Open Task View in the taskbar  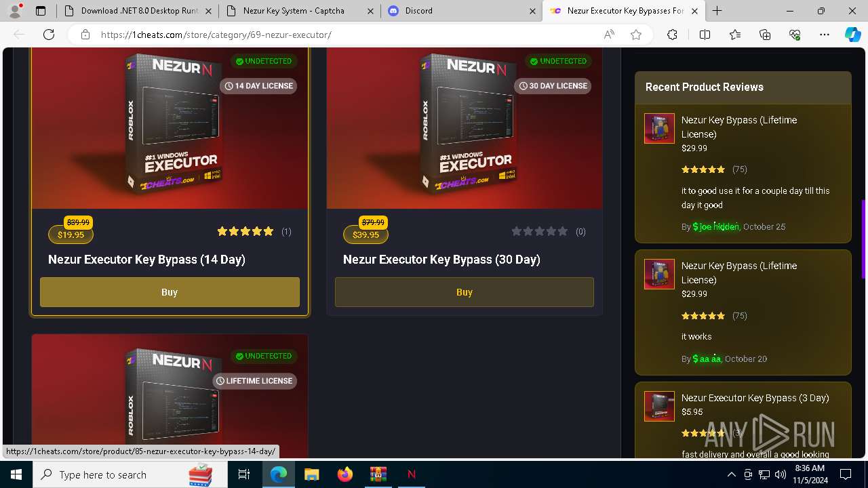click(244, 474)
